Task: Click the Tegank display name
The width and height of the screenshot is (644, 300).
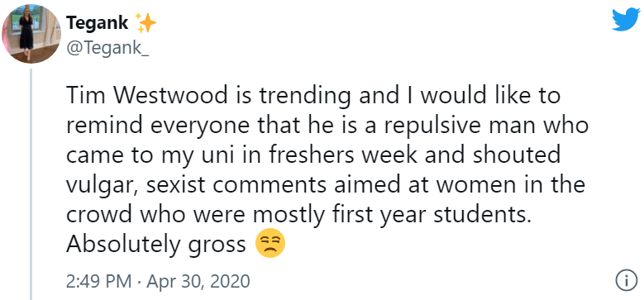Action: point(98,23)
